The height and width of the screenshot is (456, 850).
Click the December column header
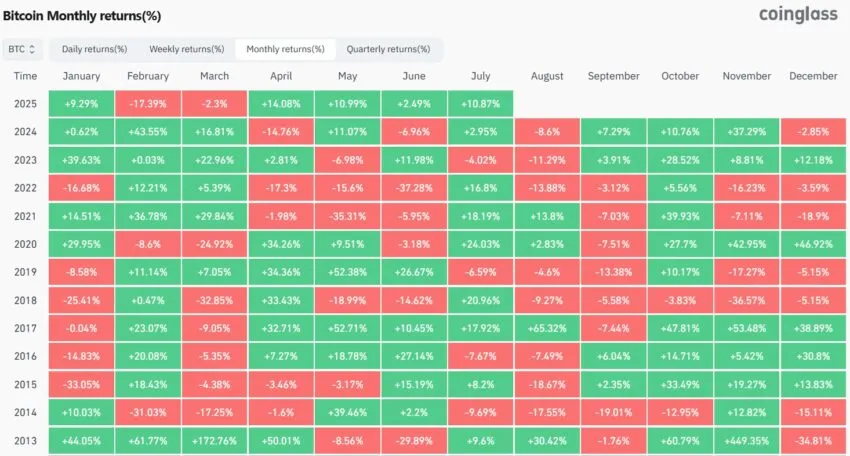[813, 76]
